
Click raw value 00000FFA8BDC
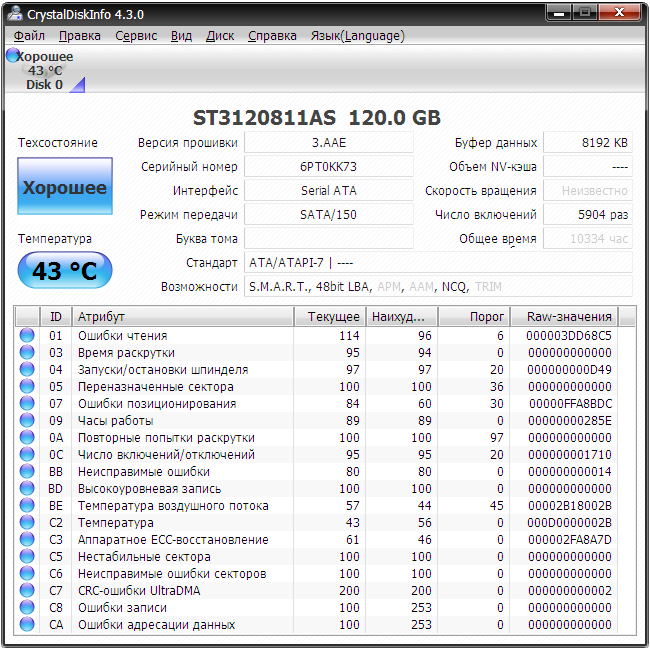[x=570, y=404]
